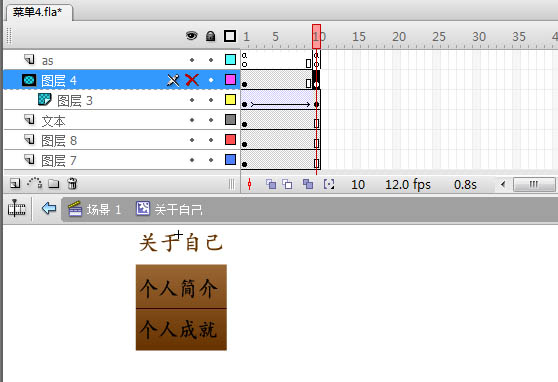This screenshot has height=382, width=558.
Task: Click the 12.0 fps frame rate value
Action: click(x=408, y=184)
